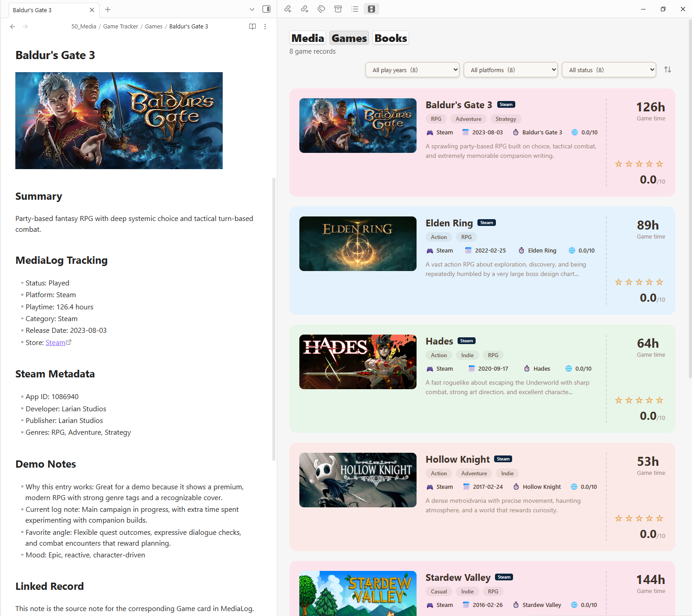This screenshot has height=616, width=692.
Task: Click the third rating star on Hades card
Action: pos(639,400)
